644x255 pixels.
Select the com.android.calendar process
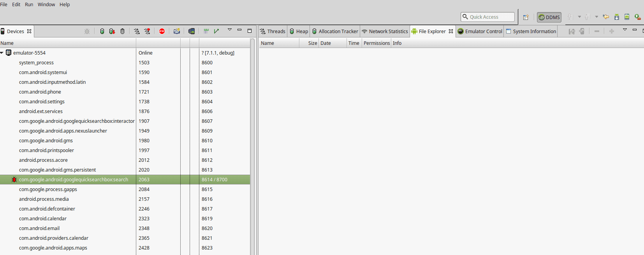pos(125,218)
